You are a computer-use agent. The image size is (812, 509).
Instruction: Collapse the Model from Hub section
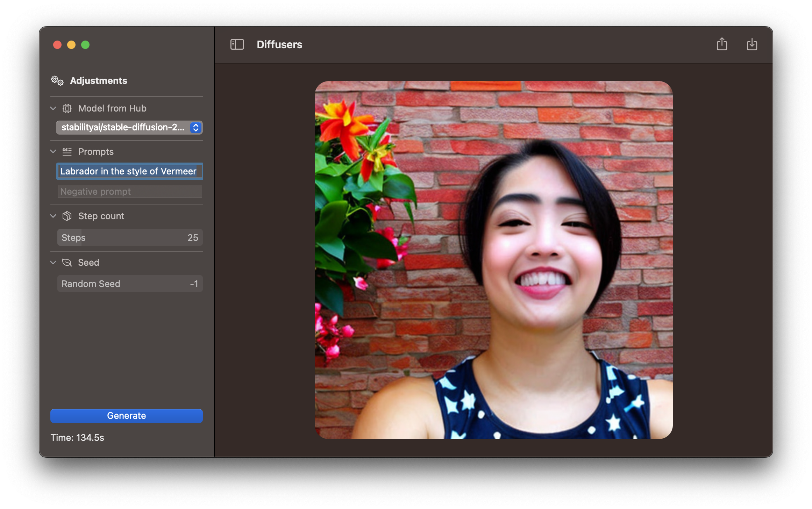point(53,108)
